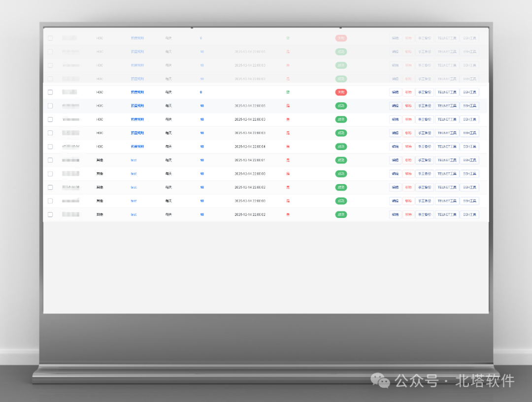This screenshot has height=402, width=532.
Task: Select the timestamp 2025-12-14 22:00:04
Action: click(x=250, y=147)
